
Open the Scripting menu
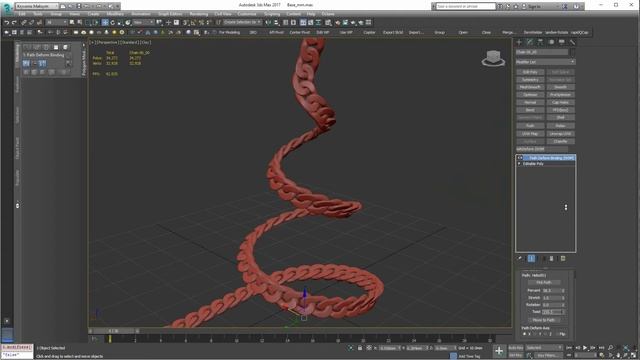coord(272,14)
